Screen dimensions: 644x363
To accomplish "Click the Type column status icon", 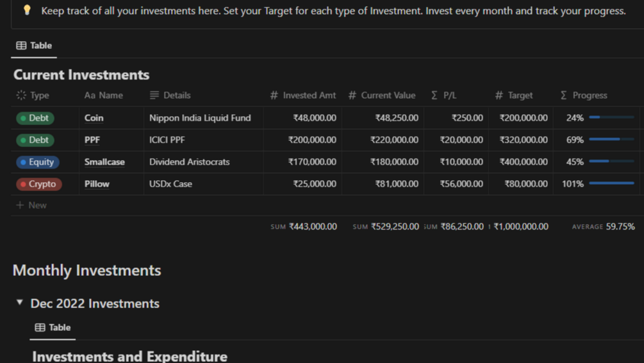I will tap(21, 96).
